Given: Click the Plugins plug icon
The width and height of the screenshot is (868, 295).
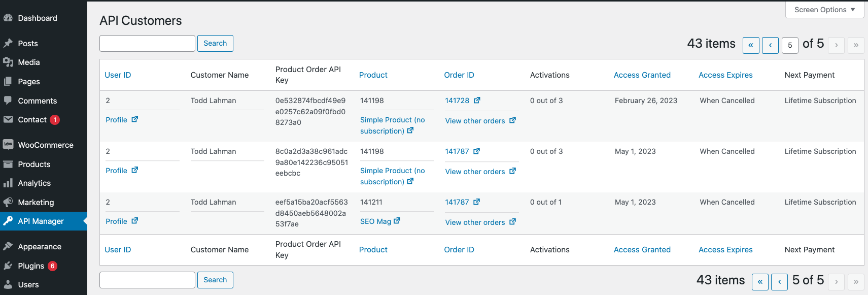Looking at the screenshot, I should click(x=8, y=266).
